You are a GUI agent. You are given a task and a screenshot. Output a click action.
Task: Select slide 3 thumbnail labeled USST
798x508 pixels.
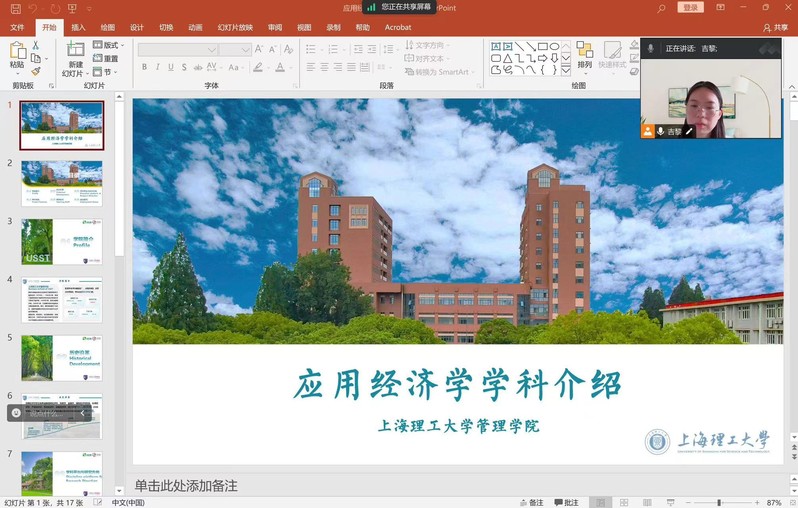(62, 242)
